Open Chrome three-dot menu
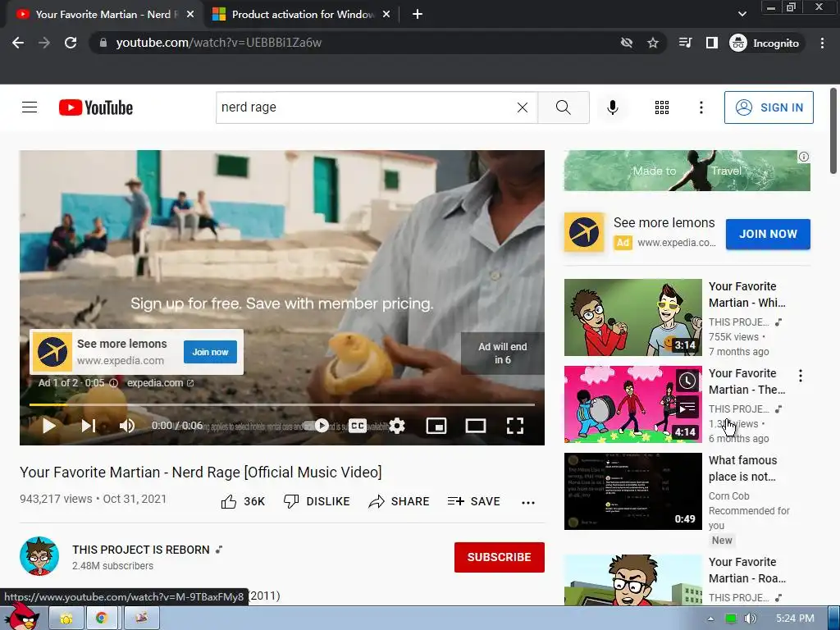840x630 pixels. pyautogui.click(x=822, y=43)
